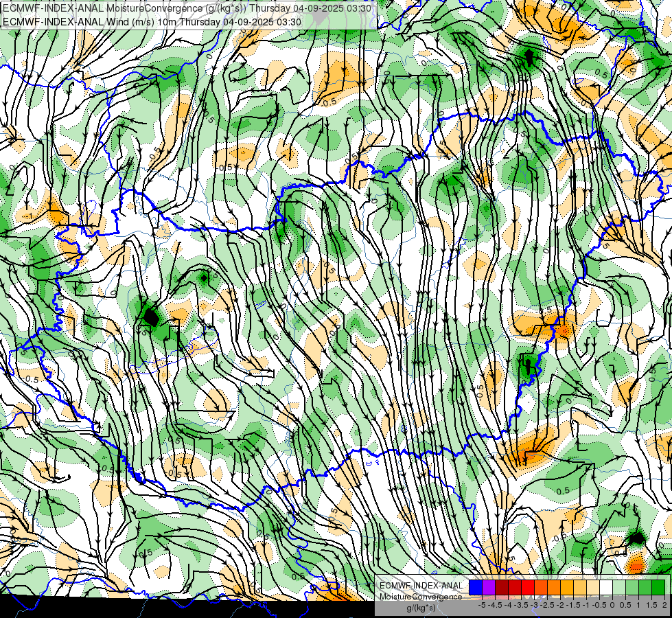Image resolution: width=672 pixels, height=618 pixels.
Task: Click MoistureConvergence label in the legend box
Action: pyautogui.click(x=421, y=597)
